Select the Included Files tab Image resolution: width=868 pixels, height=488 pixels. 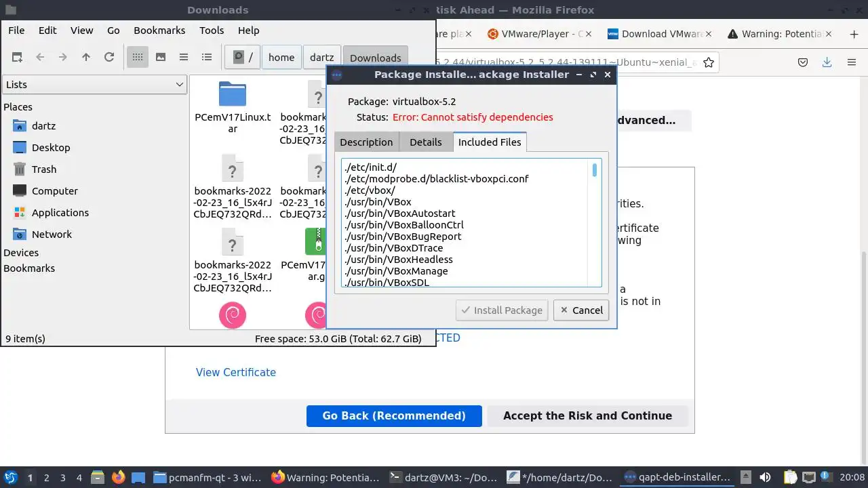click(x=490, y=142)
